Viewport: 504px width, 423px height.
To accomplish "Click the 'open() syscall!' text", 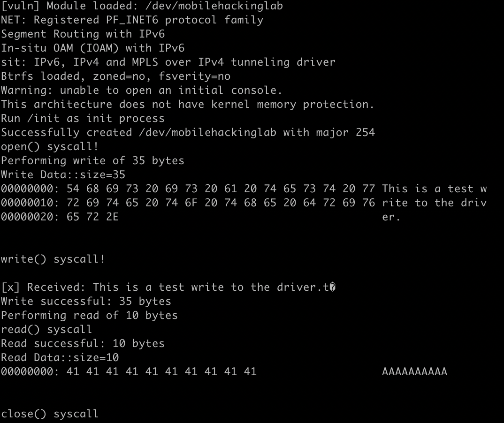I will tap(49, 146).
